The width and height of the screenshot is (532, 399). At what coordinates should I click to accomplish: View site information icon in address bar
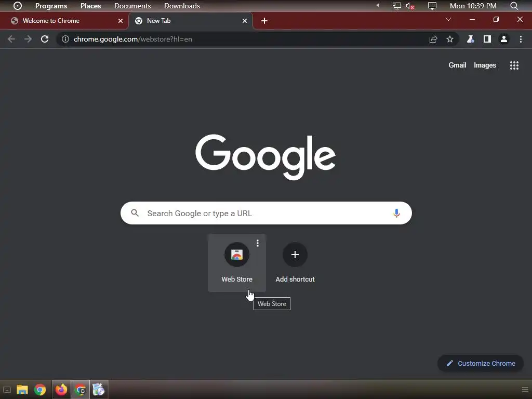[65, 39]
